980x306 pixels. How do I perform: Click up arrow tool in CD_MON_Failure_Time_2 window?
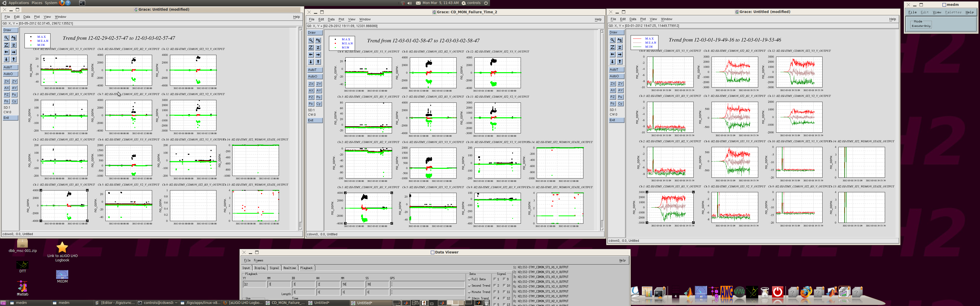point(318,62)
